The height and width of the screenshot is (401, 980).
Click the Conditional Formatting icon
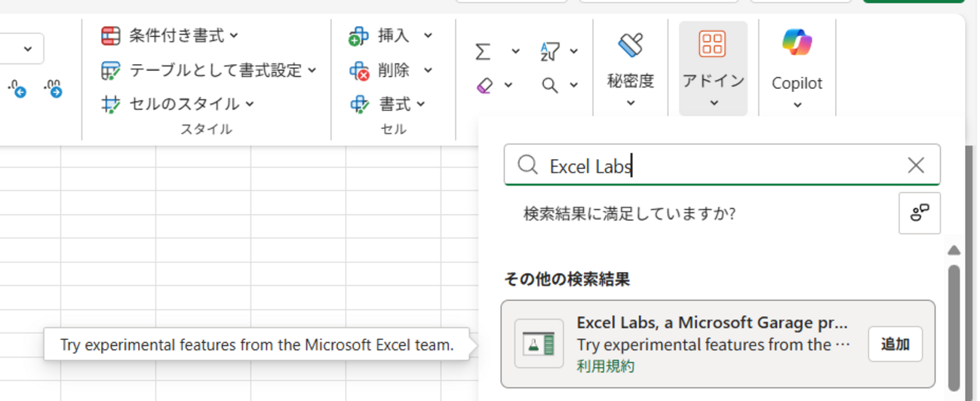(111, 35)
